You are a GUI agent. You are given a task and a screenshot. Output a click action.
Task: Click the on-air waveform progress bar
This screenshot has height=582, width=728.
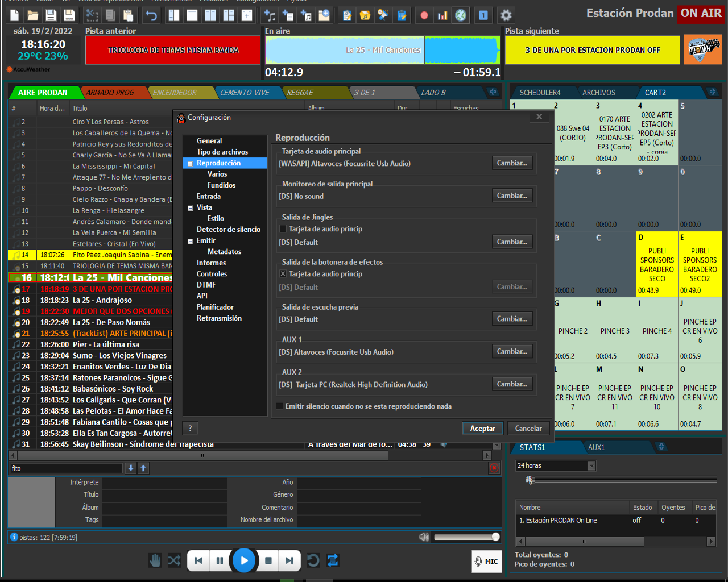(382, 50)
